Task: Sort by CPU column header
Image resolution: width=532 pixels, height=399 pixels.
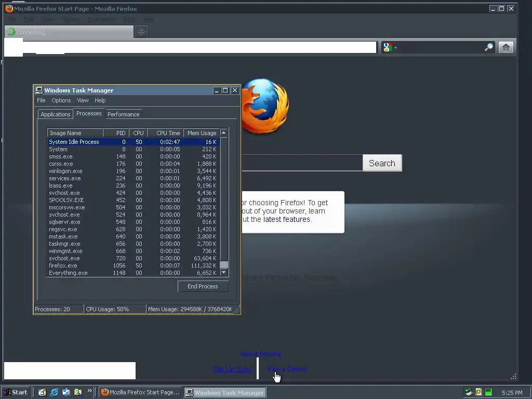Action: [x=138, y=133]
